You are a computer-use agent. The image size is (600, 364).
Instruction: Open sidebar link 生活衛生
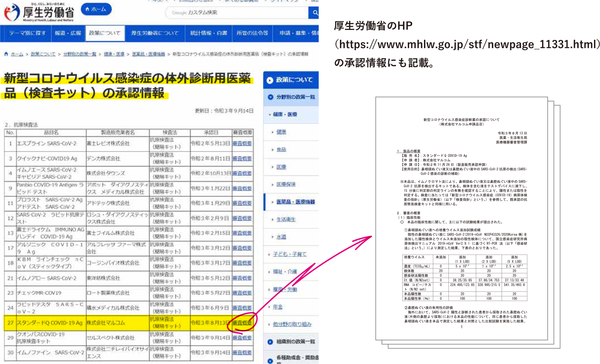pos(286,220)
